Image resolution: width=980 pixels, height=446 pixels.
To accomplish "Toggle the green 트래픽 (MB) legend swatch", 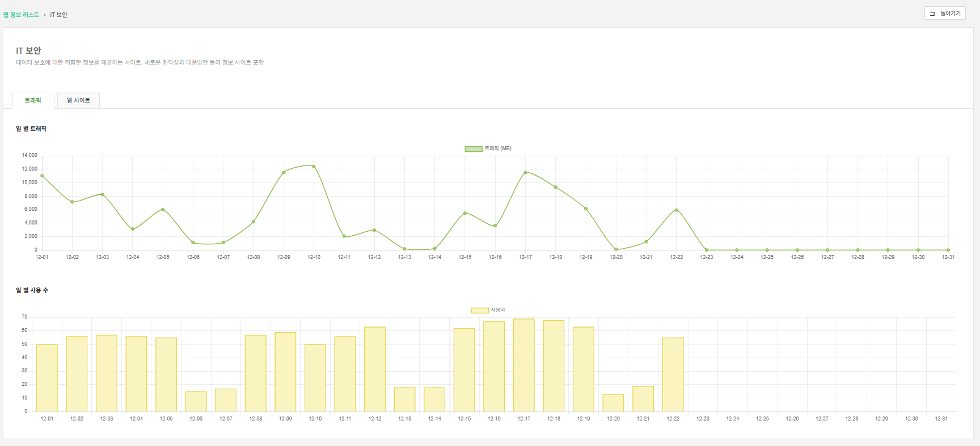I will [473, 149].
